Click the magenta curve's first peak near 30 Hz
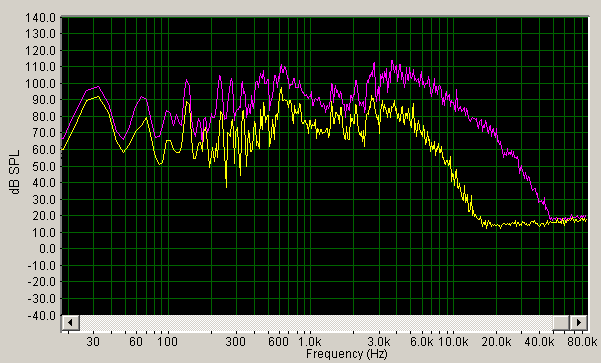This screenshot has height=363, width=601. [x=98, y=87]
